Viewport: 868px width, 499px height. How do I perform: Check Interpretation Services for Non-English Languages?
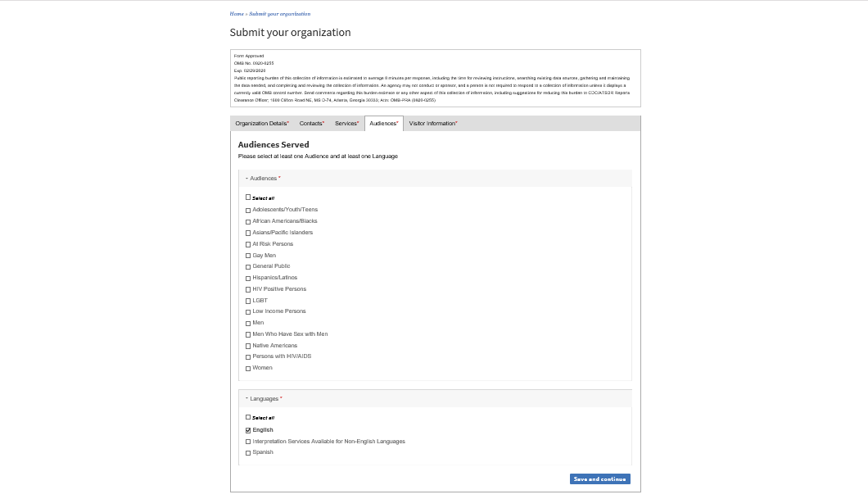pyautogui.click(x=248, y=442)
